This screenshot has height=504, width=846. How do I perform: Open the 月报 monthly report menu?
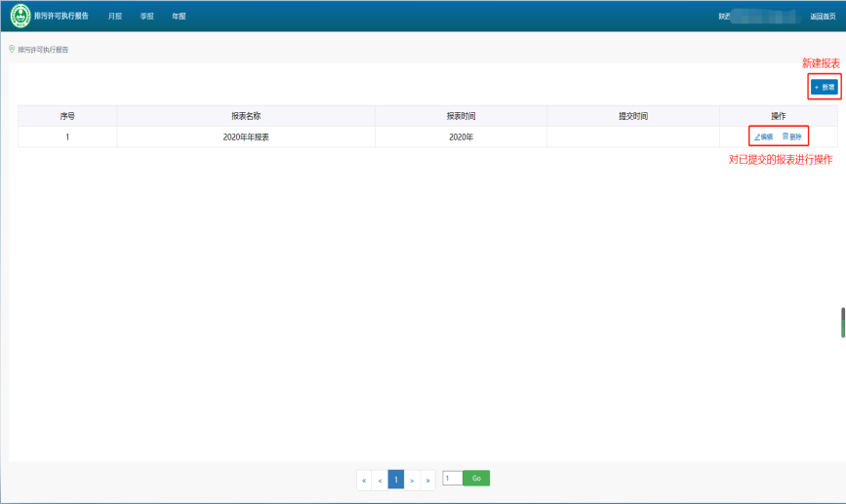(115, 16)
